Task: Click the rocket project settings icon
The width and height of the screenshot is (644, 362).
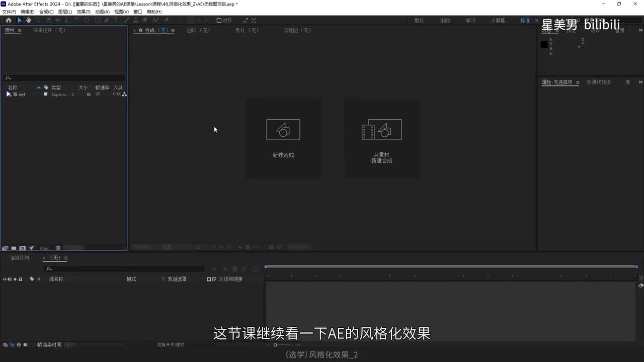Action: coord(31,248)
